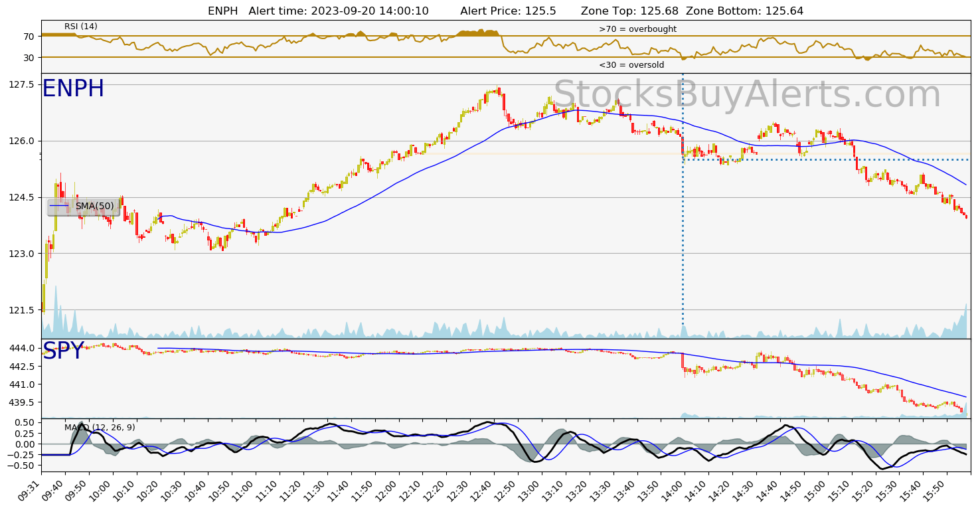Click the '<30 = oversold' annotation
Screen dimensions: 980x510
[x=631, y=65]
